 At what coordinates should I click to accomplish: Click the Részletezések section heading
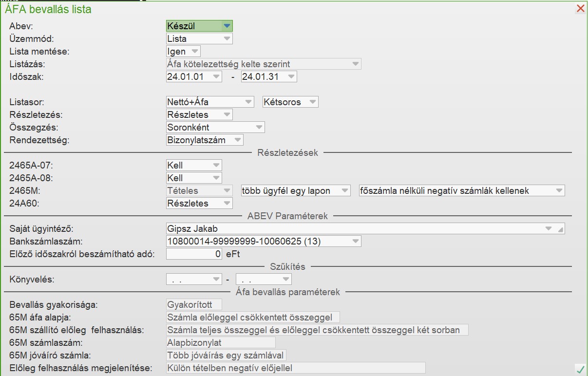(x=288, y=152)
